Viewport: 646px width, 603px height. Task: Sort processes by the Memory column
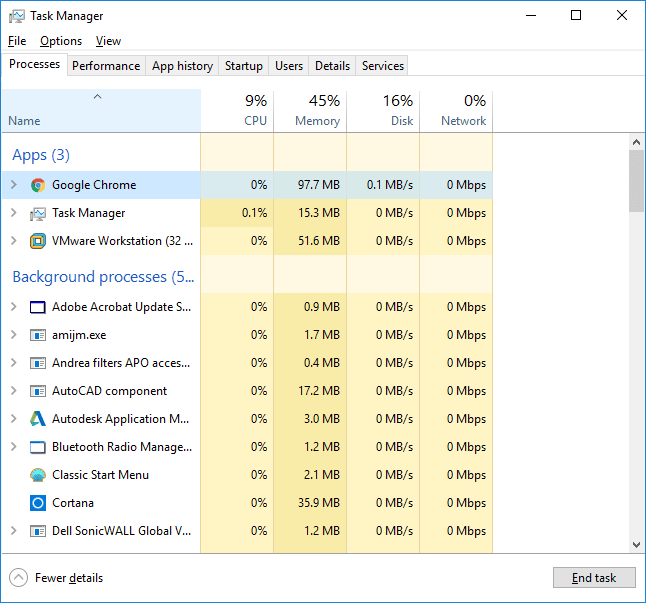click(310, 111)
